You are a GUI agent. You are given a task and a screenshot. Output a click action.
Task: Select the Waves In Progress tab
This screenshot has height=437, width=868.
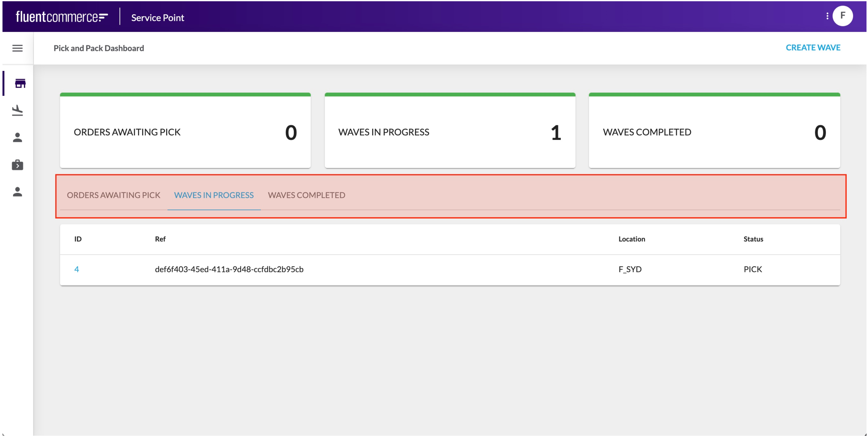pos(214,195)
